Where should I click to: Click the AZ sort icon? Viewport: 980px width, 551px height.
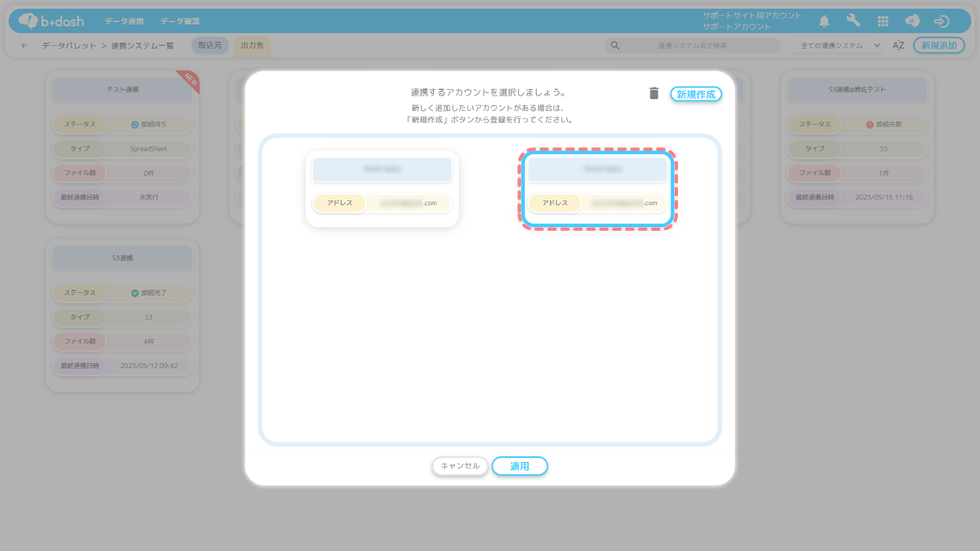coord(898,46)
